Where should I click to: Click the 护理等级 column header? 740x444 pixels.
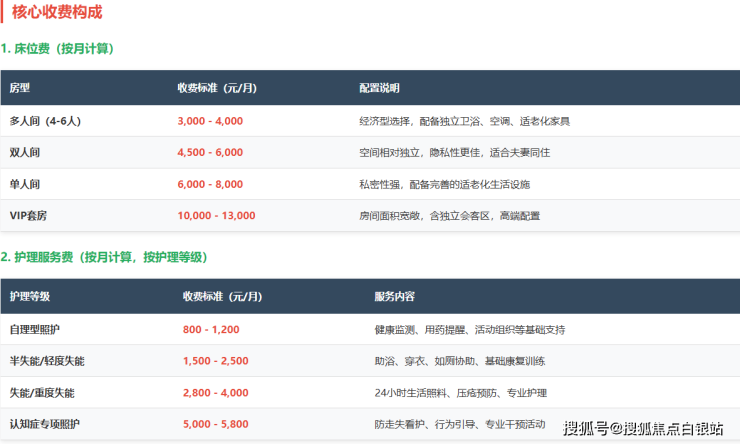coord(30,297)
